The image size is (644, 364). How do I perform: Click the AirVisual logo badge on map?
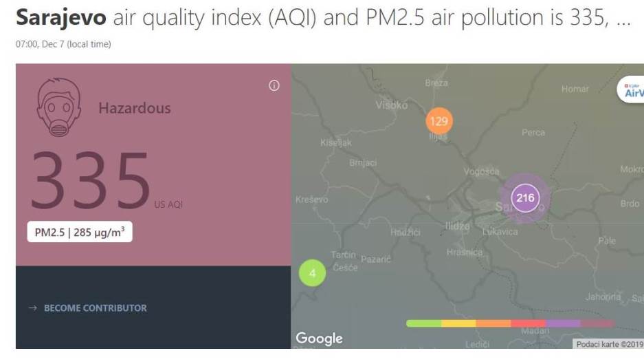(631, 90)
